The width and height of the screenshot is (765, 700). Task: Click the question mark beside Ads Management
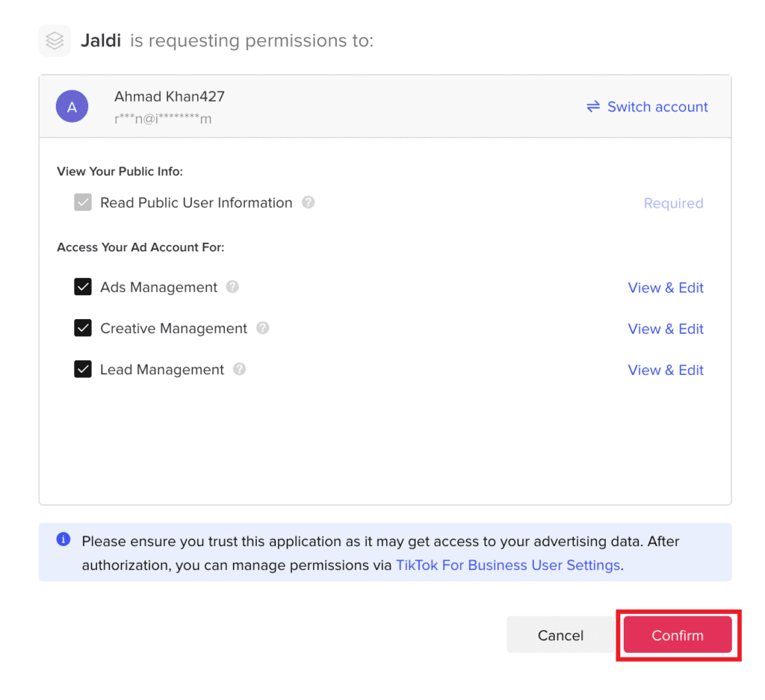click(232, 287)
